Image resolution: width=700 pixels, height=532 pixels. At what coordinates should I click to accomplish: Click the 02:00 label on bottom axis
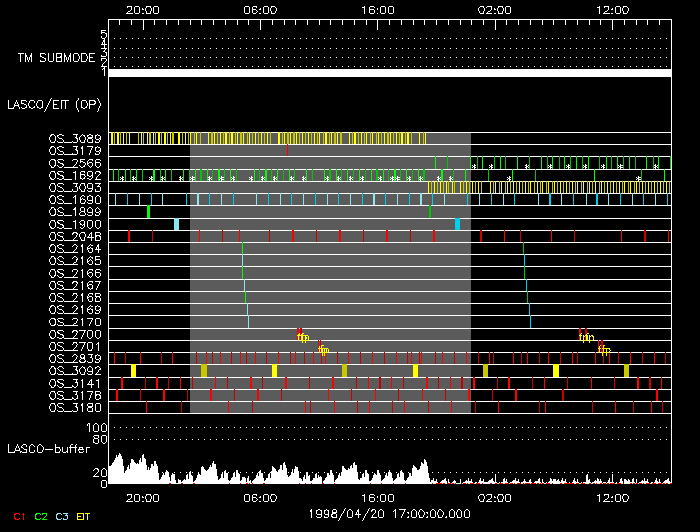tap(494, 496)
